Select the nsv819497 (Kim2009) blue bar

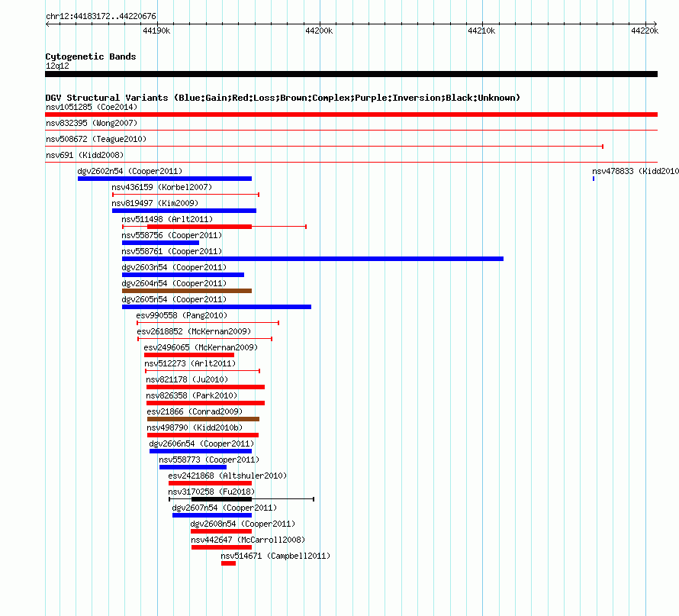click(184, 211)
